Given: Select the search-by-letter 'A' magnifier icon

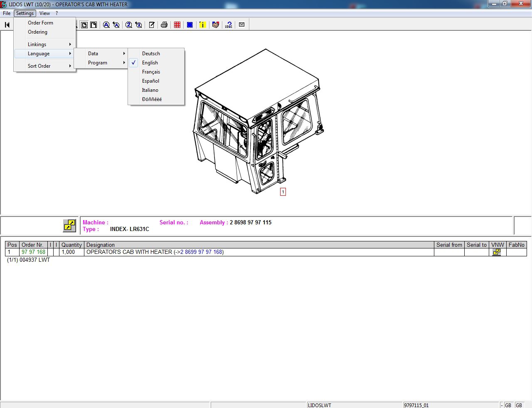Looking at the screenshot, I should pos(106,25).
